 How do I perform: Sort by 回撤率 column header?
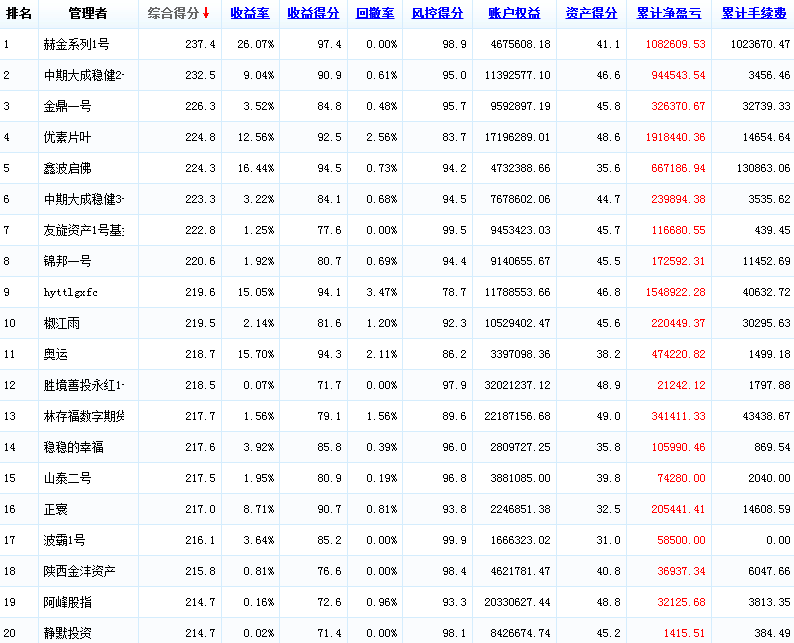coord(375,13)
